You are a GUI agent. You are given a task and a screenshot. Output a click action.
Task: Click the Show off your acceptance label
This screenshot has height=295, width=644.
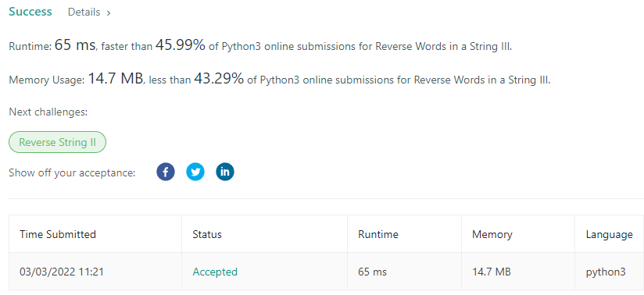72,172
